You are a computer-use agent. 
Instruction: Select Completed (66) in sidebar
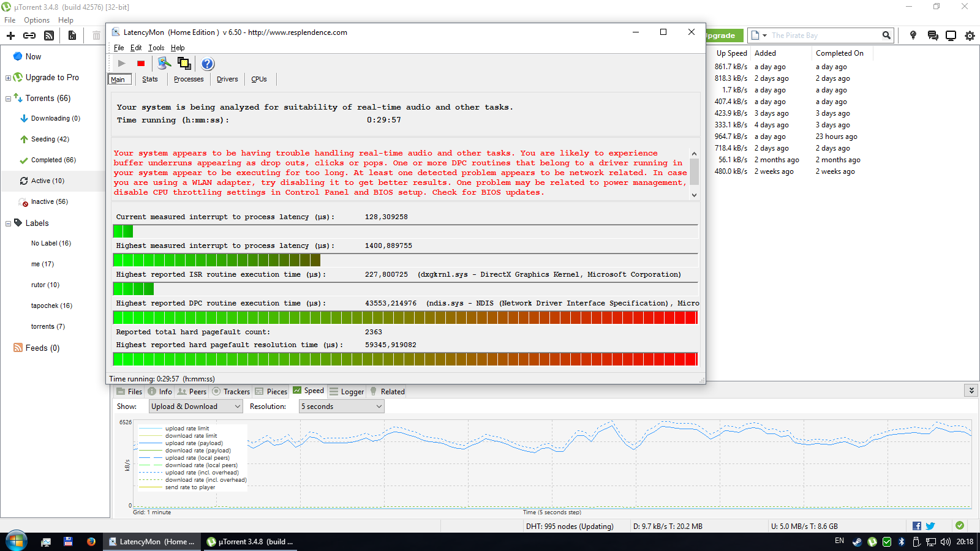[53, 160]
